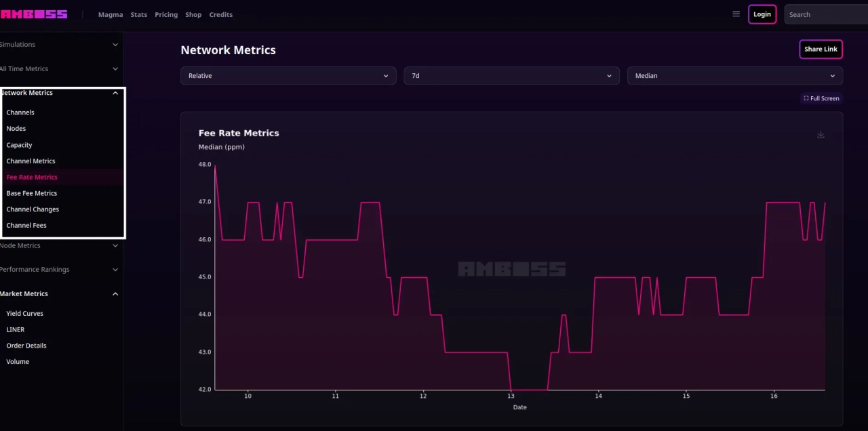Open the Capacity metrics view

19,144
